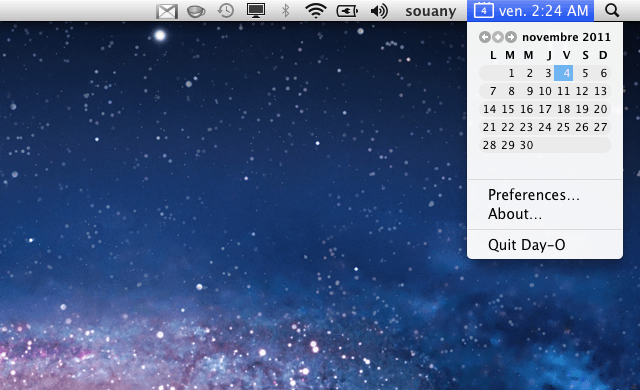Click date 6 in the calendar
This screenshot has height=390, width=640.
(x=603, y=73)
